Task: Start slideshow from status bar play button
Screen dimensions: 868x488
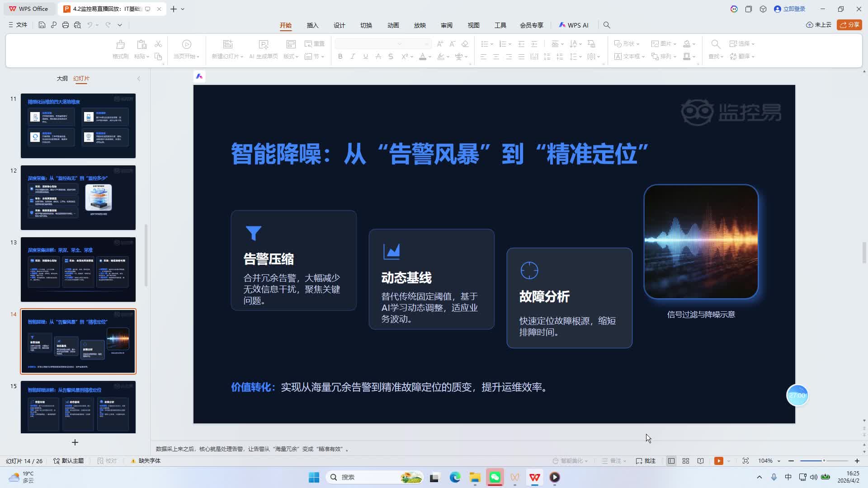Action: [718, 461]
